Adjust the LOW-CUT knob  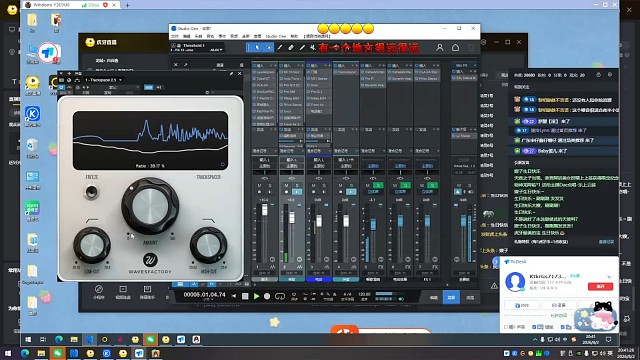[x=92, y=245]
